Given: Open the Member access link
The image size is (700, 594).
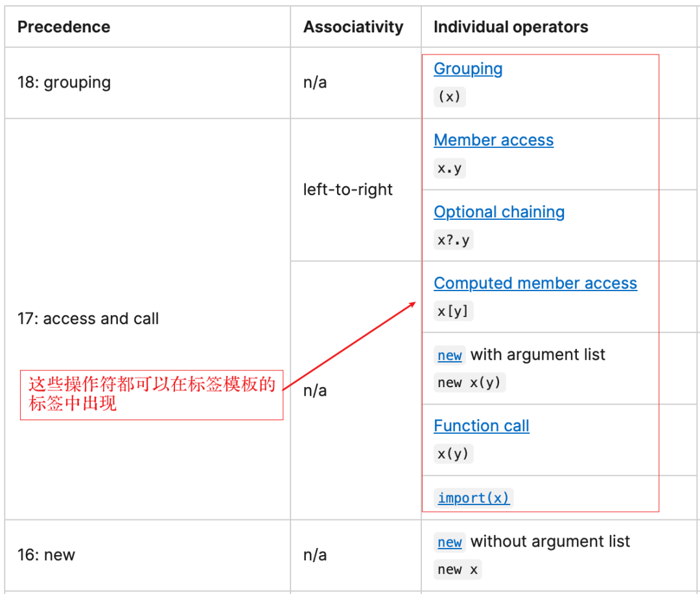Looking at the screenshot, I should point(493,140).
